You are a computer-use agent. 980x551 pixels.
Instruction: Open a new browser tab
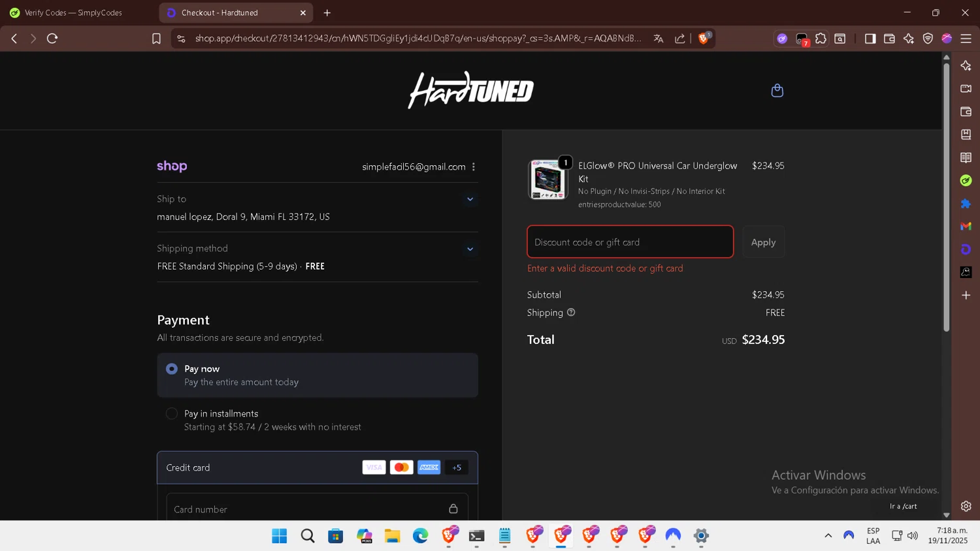(x=327, y=12)
